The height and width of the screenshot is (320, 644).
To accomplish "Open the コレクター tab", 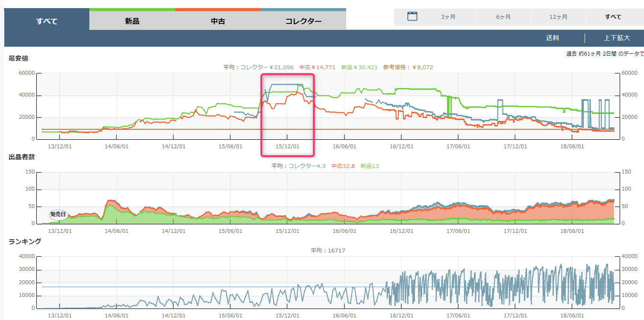I will (x=303, y=21).
